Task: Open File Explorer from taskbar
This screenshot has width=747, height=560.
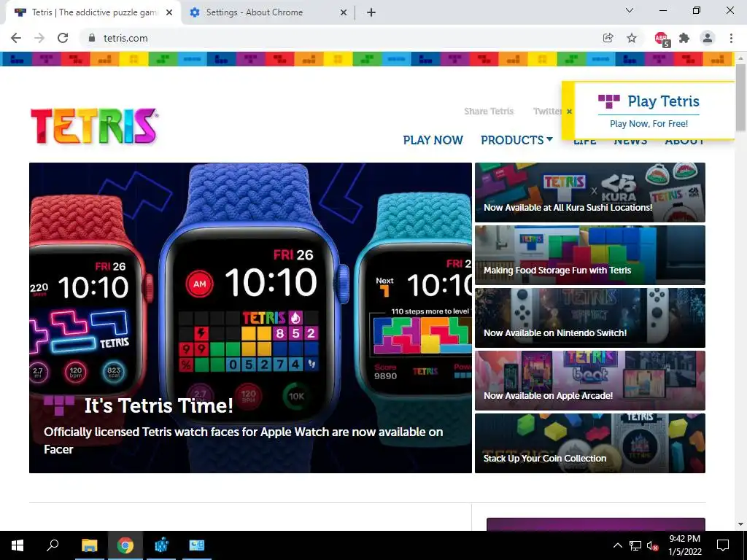Action: [x=89, y=545]
